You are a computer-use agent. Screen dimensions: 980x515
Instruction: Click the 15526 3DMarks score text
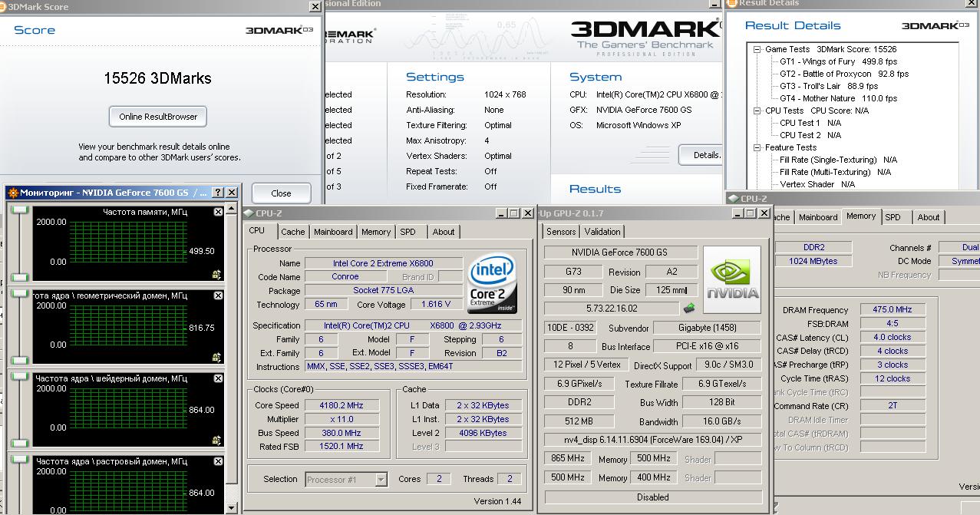pos(157,78)
